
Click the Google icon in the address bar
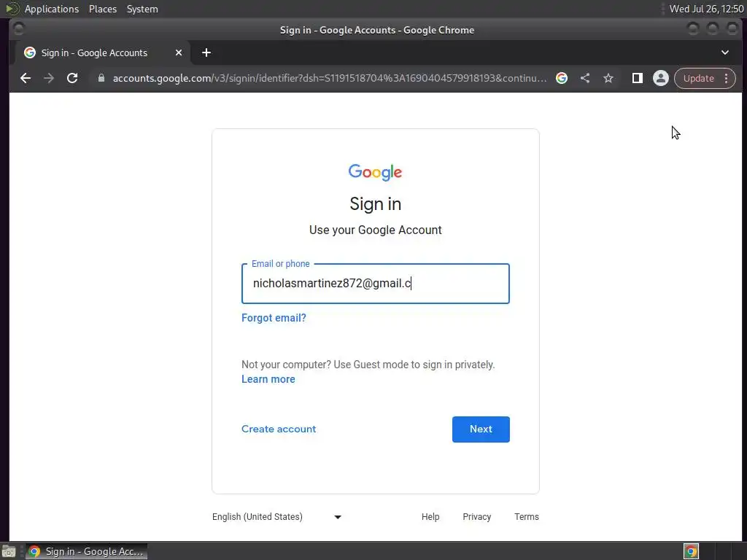pos(562,78)
